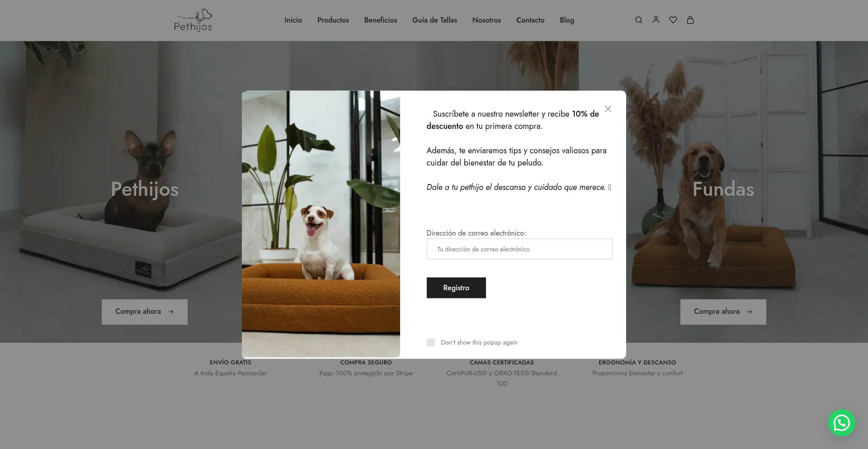Select Nosotros in the navigation

click(x=486, y=20)
